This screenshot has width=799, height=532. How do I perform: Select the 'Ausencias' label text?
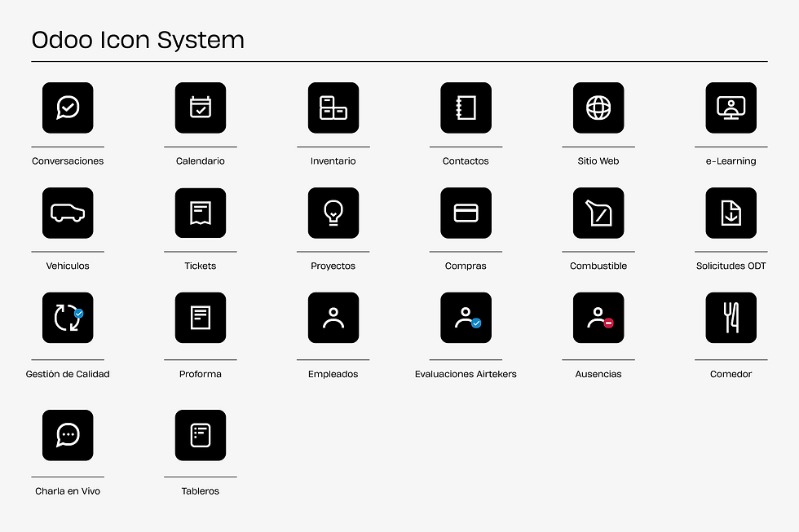(x=598, y=374)
